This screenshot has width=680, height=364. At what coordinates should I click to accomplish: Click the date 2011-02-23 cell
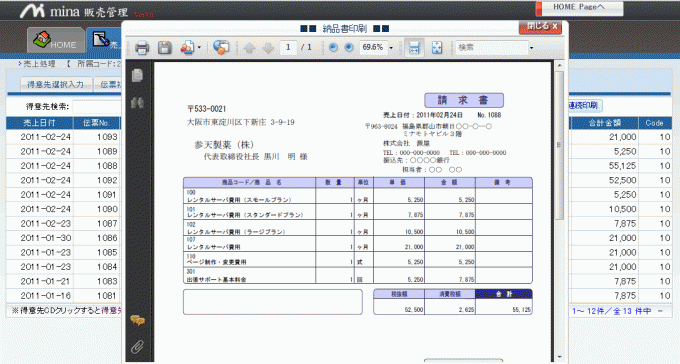[x=45, y=223]
